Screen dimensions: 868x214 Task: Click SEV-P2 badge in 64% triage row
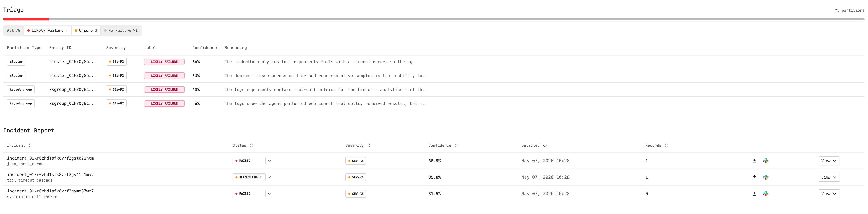(116, 62)
